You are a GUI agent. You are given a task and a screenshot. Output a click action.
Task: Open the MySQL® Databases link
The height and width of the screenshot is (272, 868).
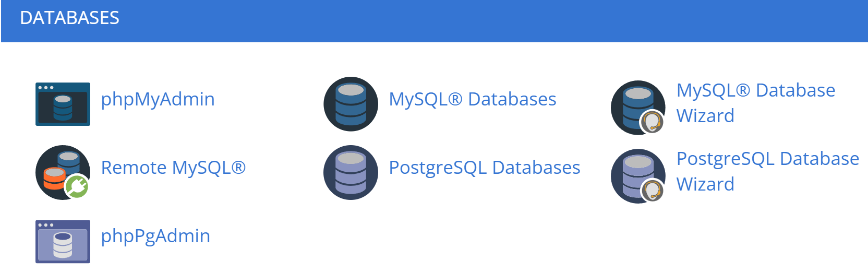click(472, 99)
